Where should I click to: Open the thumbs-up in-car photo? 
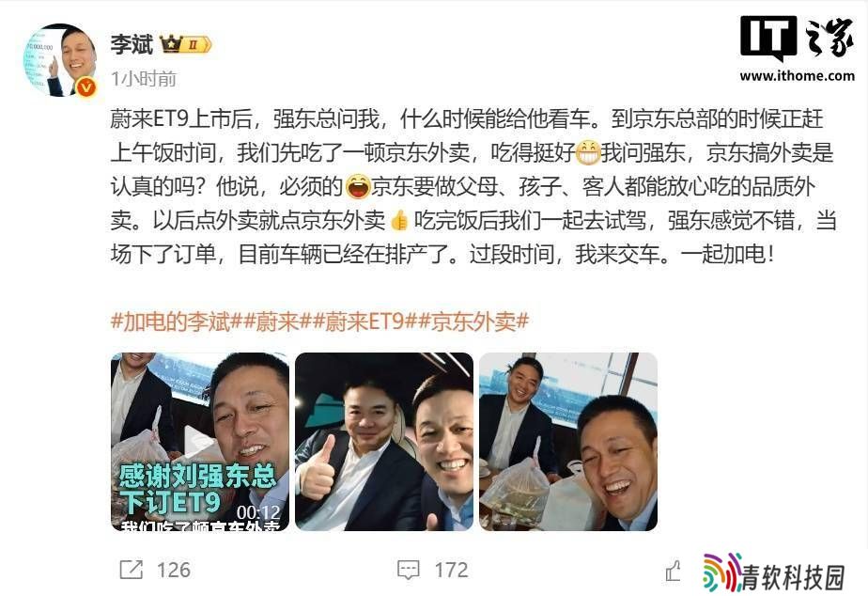coord(384,442)
